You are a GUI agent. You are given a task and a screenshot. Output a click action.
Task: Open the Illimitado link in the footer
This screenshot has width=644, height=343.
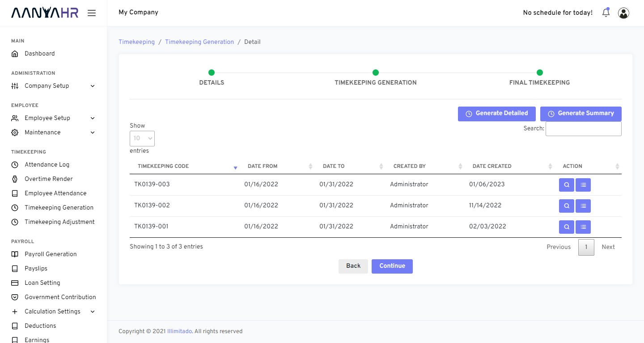coord(179,331)
